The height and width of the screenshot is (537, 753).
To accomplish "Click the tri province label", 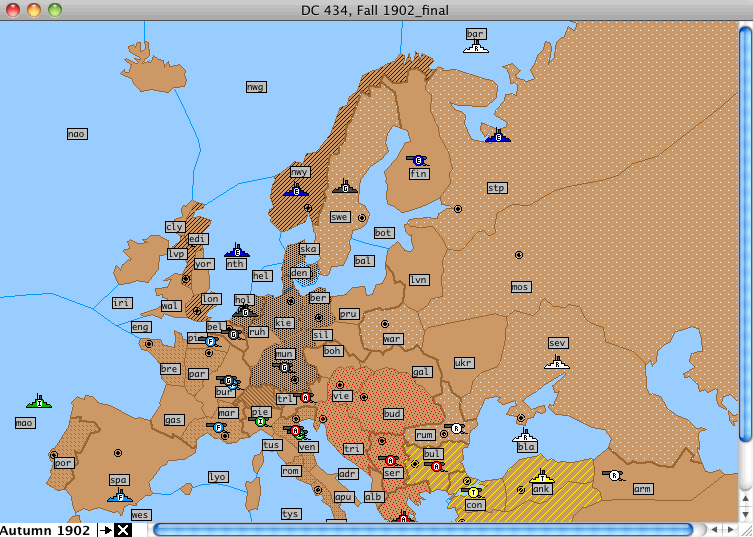I will (353, 449).
